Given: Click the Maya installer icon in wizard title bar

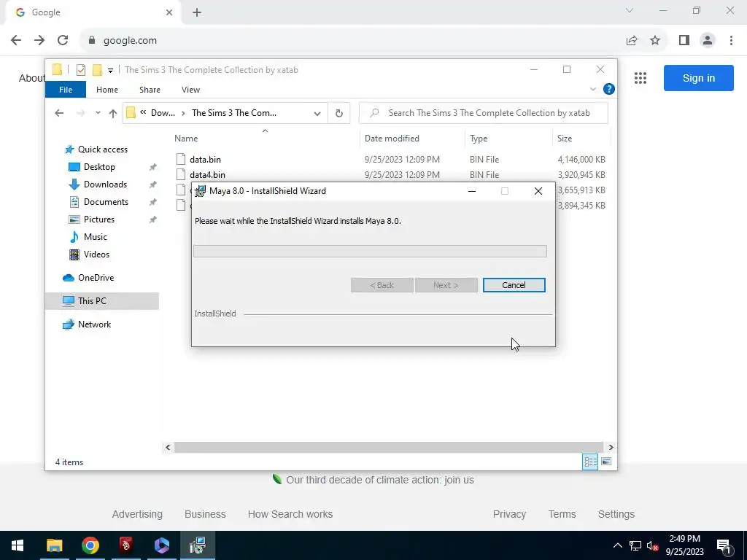Looking at the screenshot, I should click(200, 191).
